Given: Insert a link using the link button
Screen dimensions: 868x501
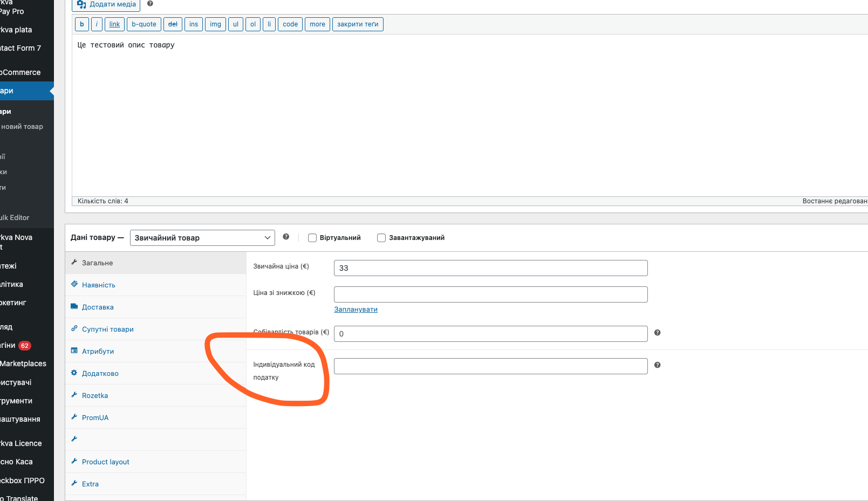Looking at the screenshot, I should pos(114,24).
